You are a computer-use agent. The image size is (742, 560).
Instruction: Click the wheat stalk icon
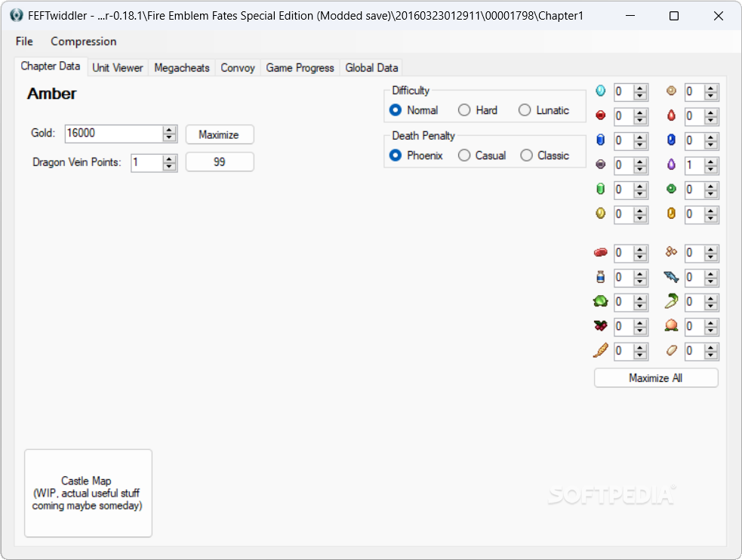coord(601,350)
